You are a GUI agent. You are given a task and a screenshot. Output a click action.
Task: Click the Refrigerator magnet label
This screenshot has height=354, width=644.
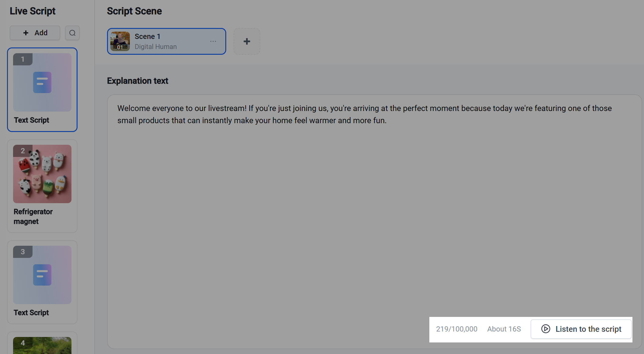pos(33,217)
